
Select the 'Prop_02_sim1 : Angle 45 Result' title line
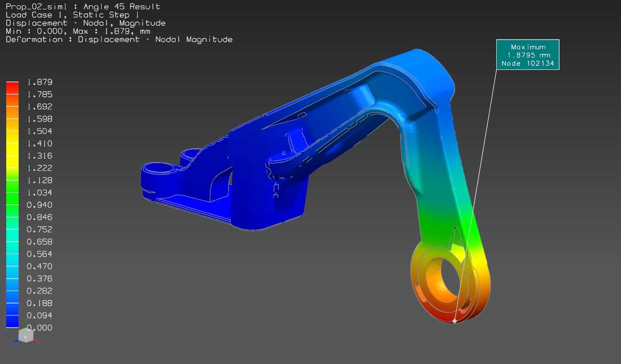point(83,7)
